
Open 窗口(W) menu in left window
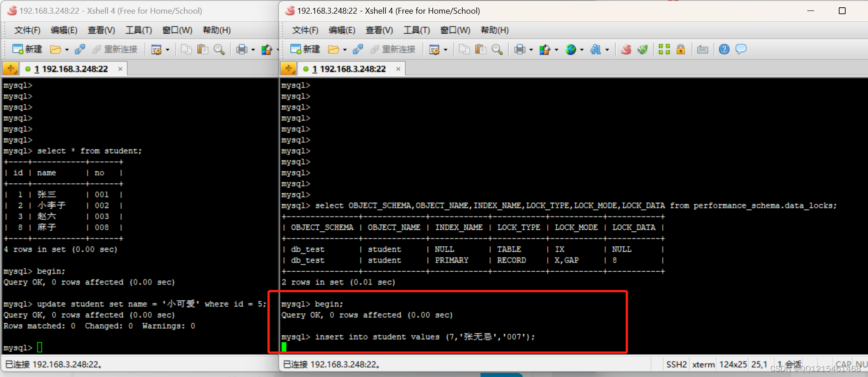pos(177,30)
